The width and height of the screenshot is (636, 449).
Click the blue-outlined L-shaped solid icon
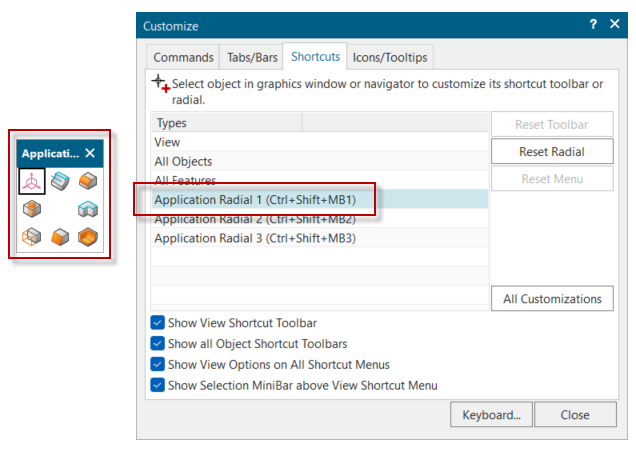[89, 209]
